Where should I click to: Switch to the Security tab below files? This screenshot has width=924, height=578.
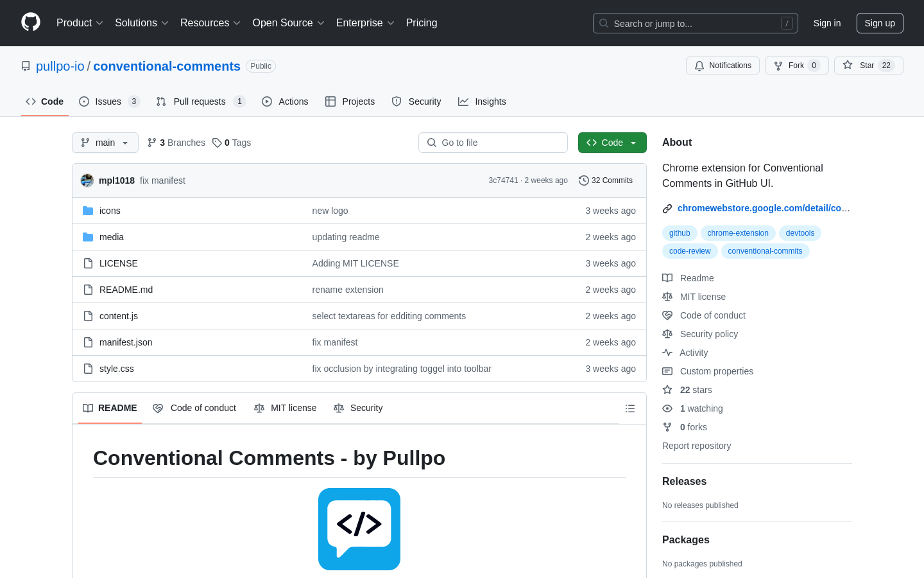pyautogui.click(x=358, y=408)
